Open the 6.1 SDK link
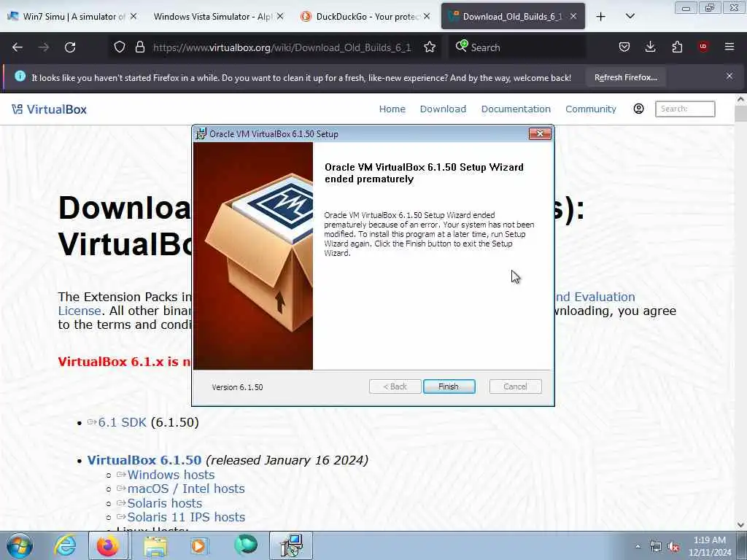The width and height of the screenshot is (747, 560). (x=122, y=422)
